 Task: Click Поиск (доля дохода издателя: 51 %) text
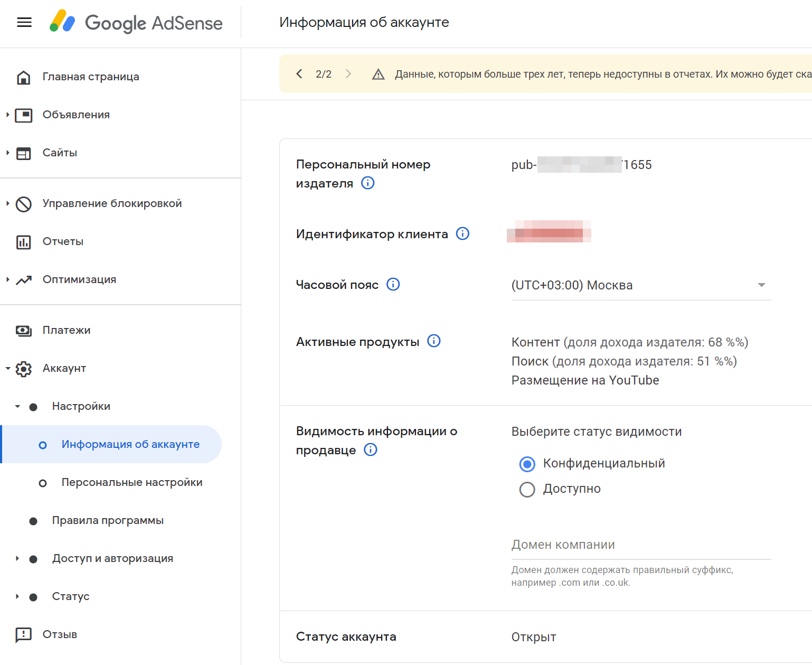[624, 361]
